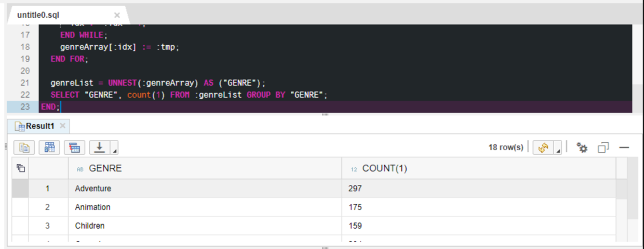Viewport: 644px width, 249px height.
Task: Sort by the GENRE column header
Action: (x=205, y=168)
